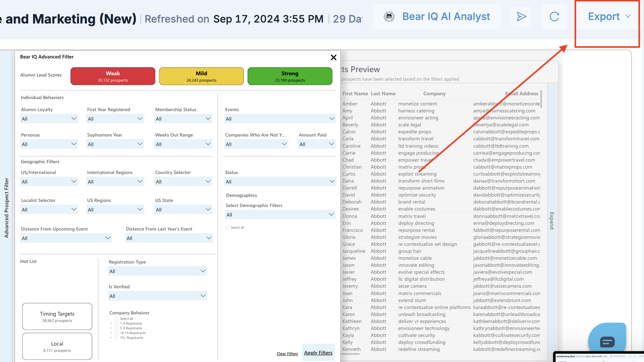Click the refresh circular arrow icon
The width and height of the screenshot is (644, 362).
(554, 17)
